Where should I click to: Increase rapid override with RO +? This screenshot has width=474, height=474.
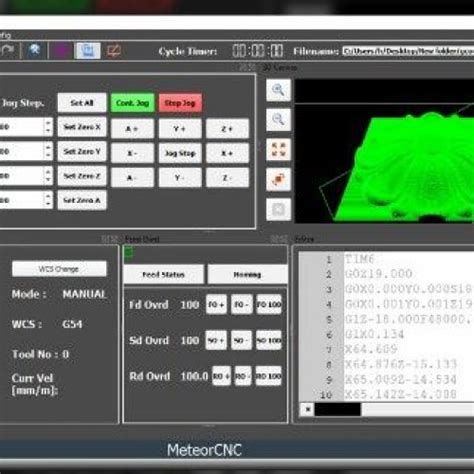222,376
